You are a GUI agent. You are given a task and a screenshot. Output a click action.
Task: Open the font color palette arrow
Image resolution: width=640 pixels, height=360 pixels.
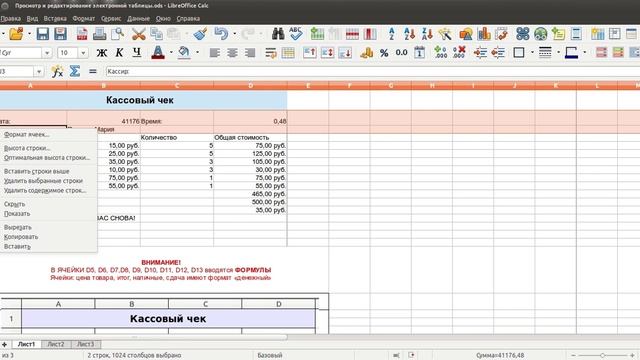pos(171,52)
